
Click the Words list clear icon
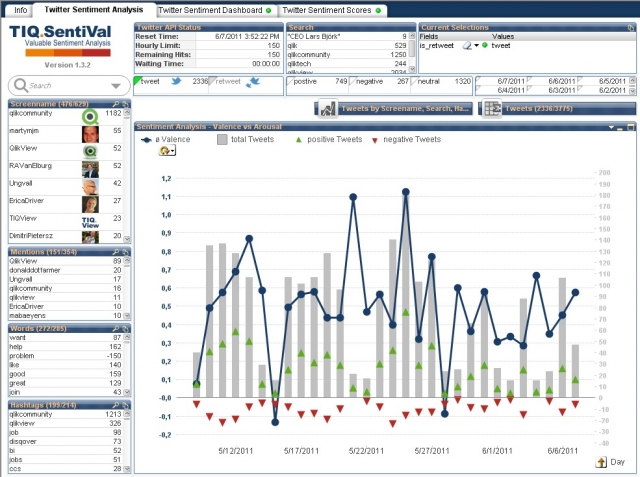coord(125,328)
